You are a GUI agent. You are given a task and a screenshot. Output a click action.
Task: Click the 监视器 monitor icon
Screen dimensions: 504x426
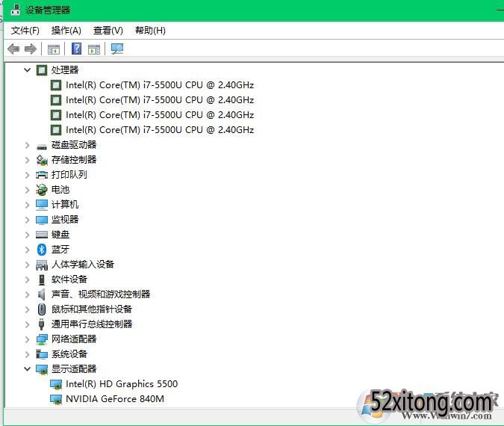pyautogui.click(x=42, y=220)
